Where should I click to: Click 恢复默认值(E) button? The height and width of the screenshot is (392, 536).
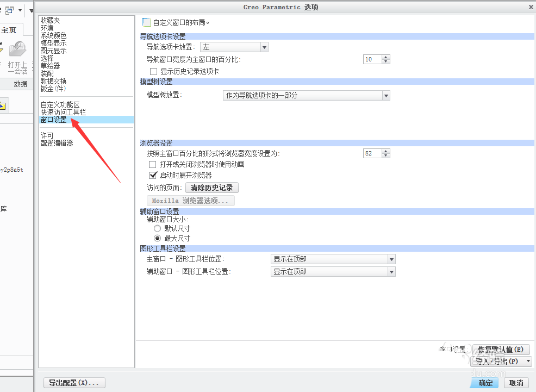coord(501,350)
